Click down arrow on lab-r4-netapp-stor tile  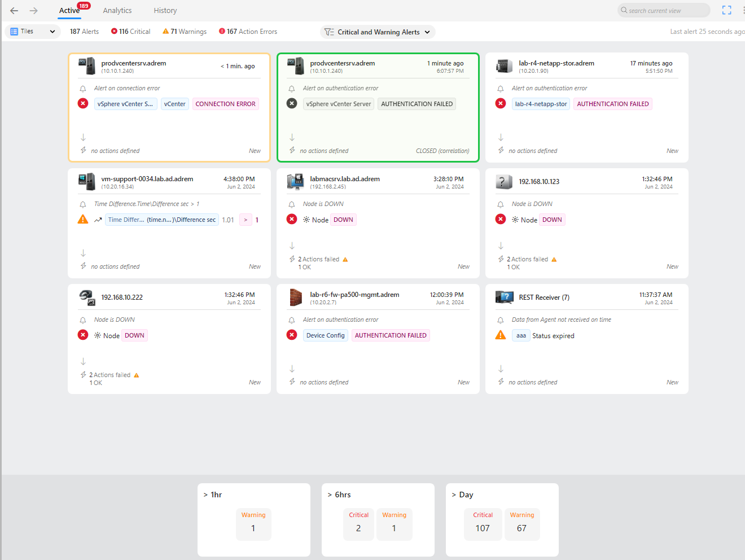(501, 137)
